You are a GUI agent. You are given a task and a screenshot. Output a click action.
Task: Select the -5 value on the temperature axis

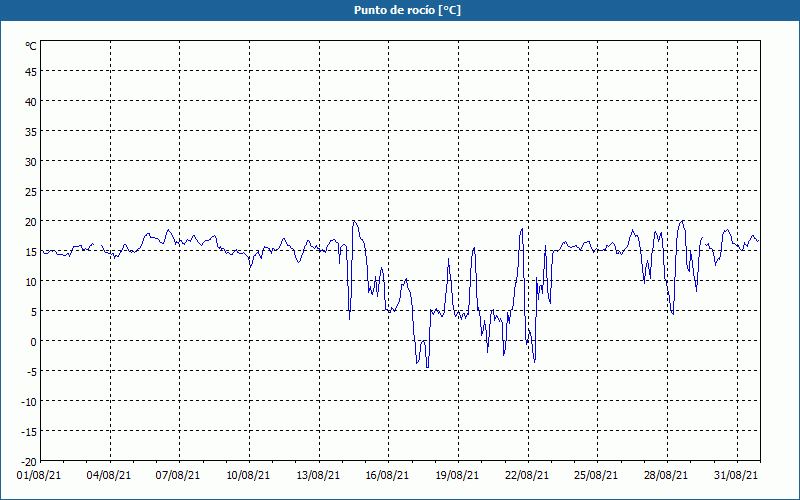[30, 372]
